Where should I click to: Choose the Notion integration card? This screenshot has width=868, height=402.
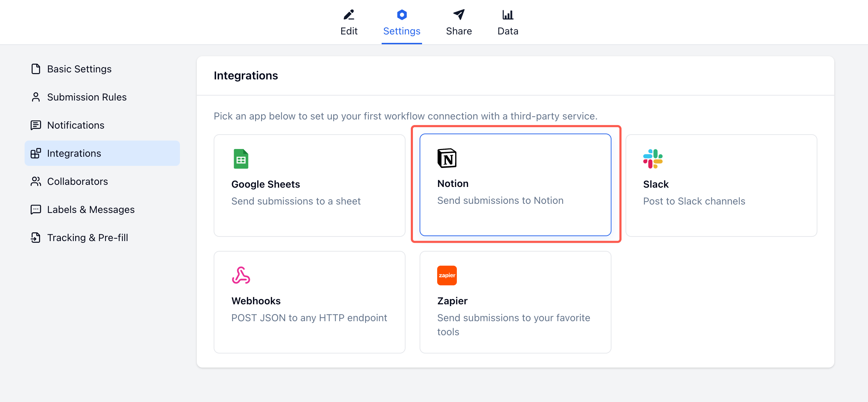coord(516,185)
